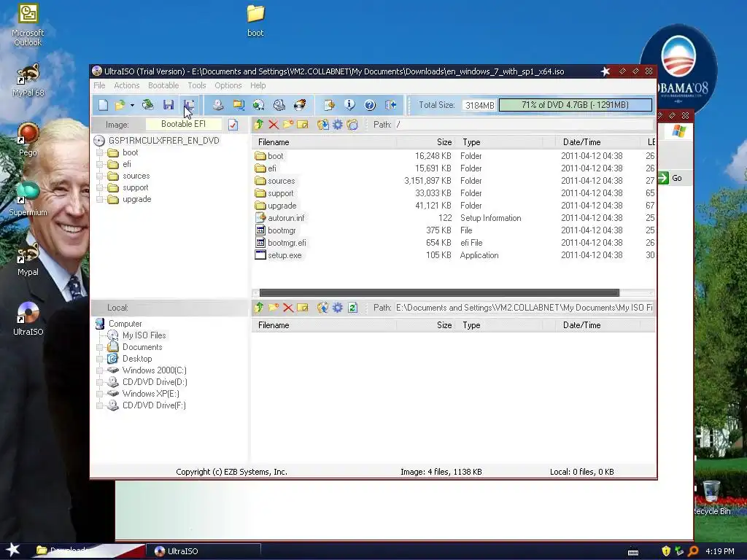Select bootmgr.efi in the file list
Image resolution: width=747 pixels, height=560 pixels.
click(286, 243)
